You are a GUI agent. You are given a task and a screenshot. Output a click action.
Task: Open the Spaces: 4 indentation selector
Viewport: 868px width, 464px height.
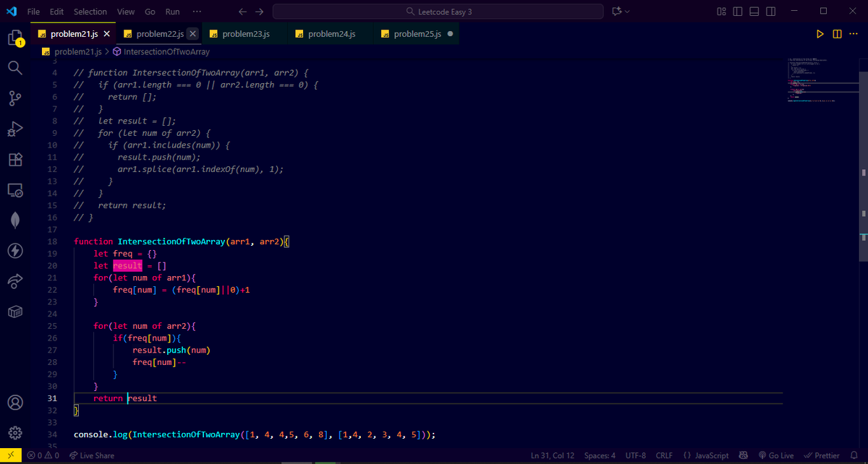click(600, 455)
